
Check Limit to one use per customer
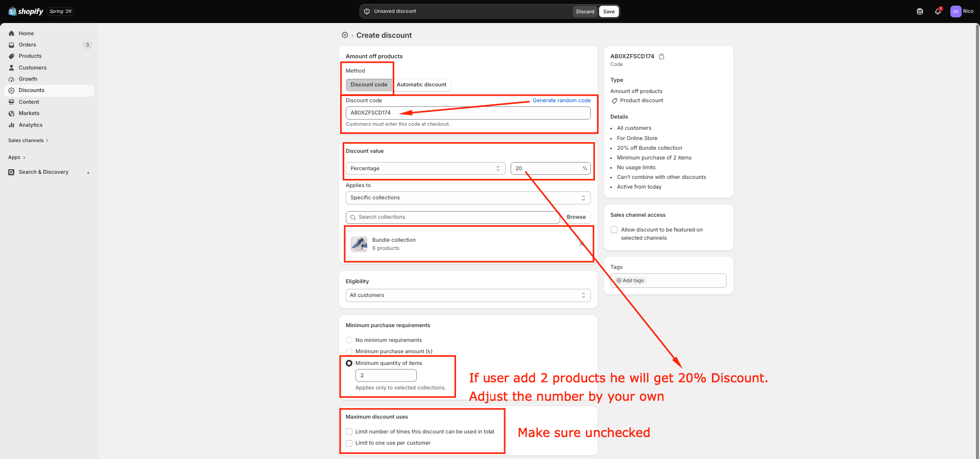(349, 443)
